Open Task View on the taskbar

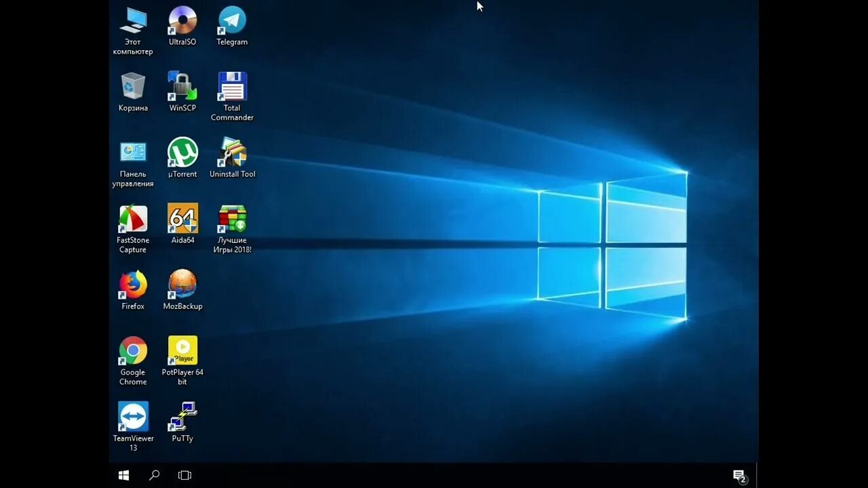pyautogui.click(x=184, y=476)
